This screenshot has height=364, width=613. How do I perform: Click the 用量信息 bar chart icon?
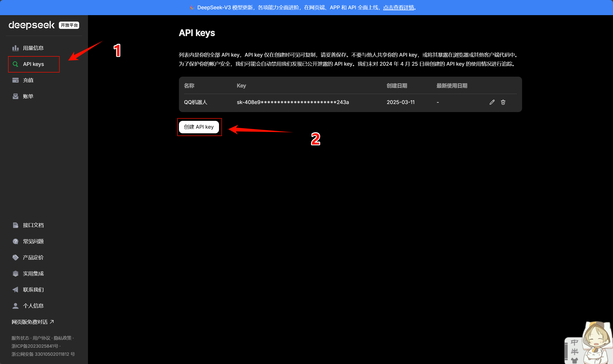[x=15, y=48]
